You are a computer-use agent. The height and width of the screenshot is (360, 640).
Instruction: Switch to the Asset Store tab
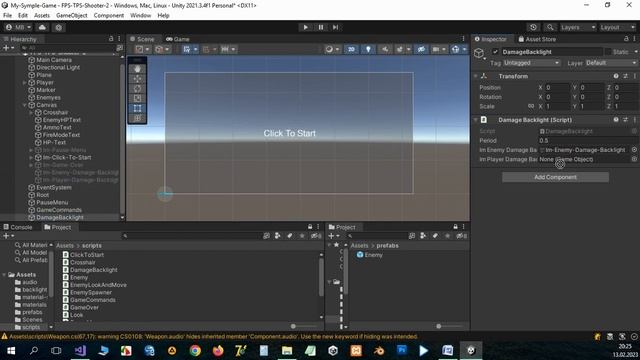pos(537,39)
